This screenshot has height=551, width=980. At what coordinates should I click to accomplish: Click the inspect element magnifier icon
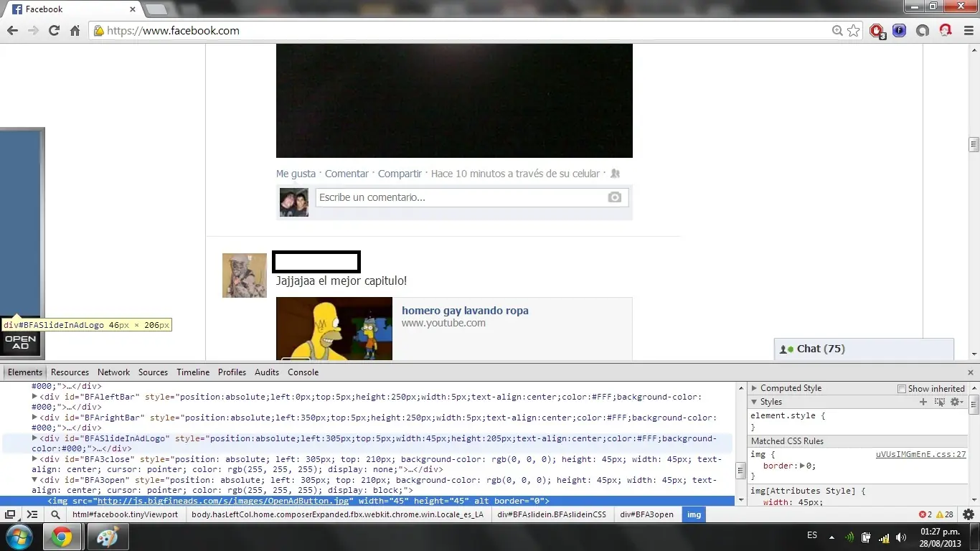[55, 514]
